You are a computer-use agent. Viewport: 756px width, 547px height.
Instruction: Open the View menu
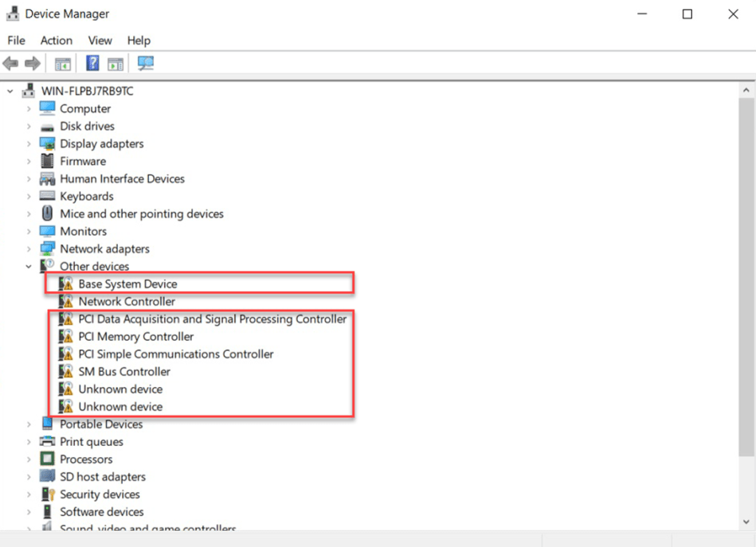point(100,41)
